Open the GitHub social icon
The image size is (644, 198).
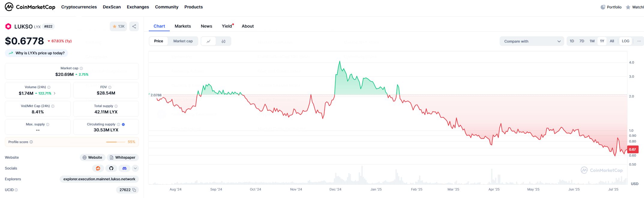coord(111,168)
